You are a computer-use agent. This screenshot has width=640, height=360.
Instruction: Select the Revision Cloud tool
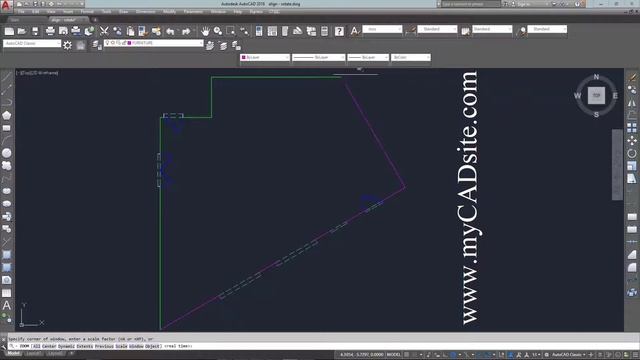coord(7,166)
